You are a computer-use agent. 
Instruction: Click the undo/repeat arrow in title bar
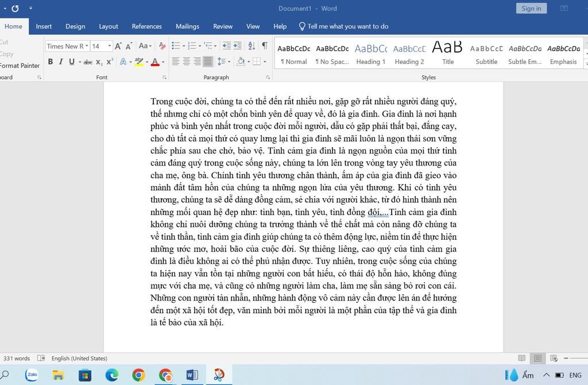coord(15,8)
